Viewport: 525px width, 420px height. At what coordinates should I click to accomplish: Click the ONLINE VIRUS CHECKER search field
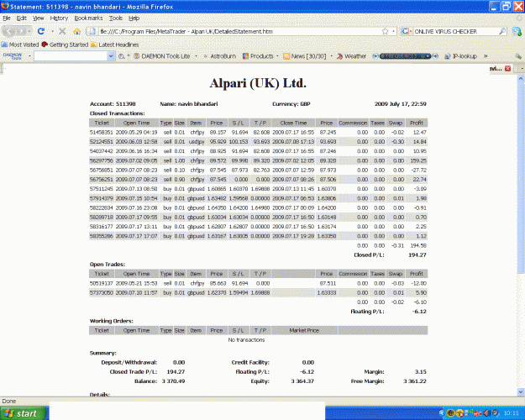[455, 31]
